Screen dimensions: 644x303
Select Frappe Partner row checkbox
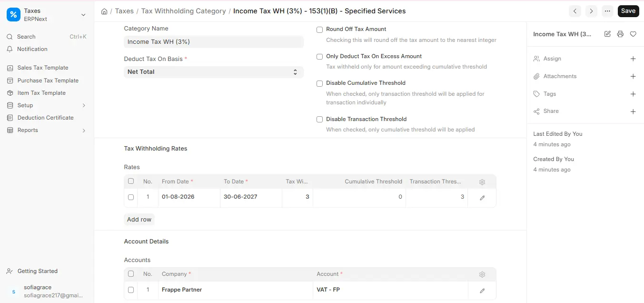click(131, 290)
